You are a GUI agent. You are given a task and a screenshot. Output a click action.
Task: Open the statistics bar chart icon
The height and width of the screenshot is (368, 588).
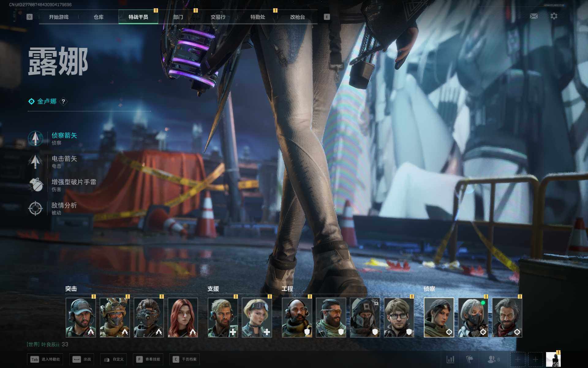point(450,359)
